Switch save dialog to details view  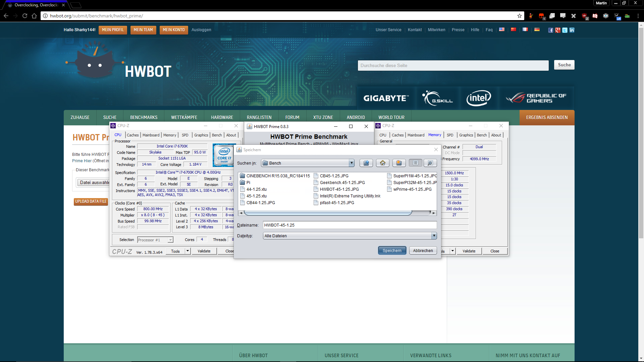click(x=430, y=163)
